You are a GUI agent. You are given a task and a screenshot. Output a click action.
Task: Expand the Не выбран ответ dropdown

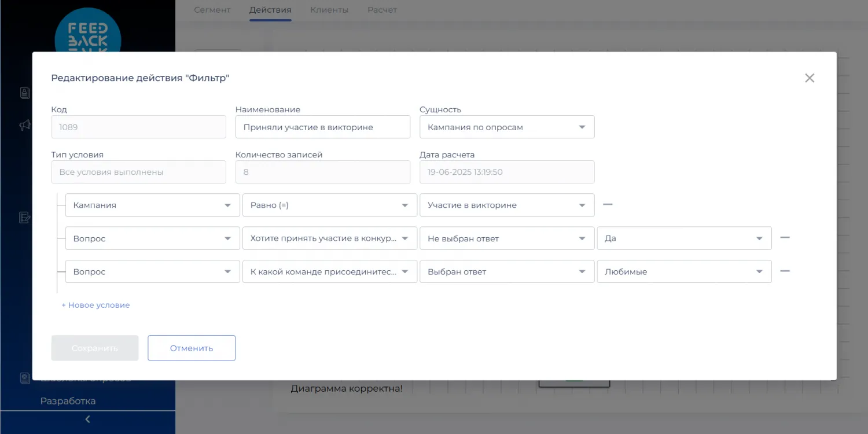pyautogui.click(x=506, y=238)
